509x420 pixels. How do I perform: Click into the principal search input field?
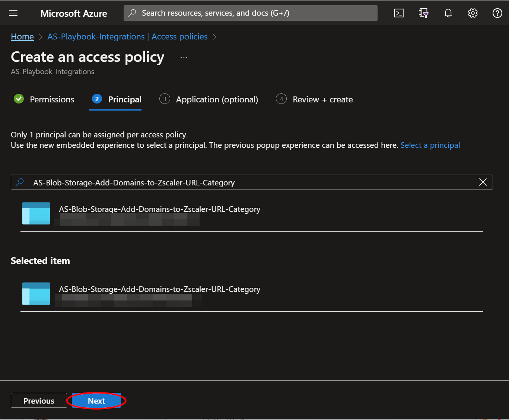point(252,182)
